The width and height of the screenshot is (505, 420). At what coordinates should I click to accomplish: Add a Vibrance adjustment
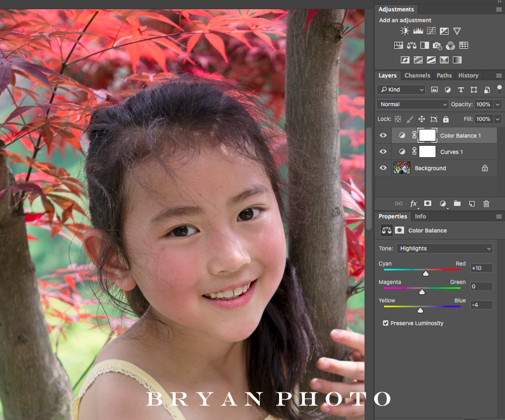point(457,31)
